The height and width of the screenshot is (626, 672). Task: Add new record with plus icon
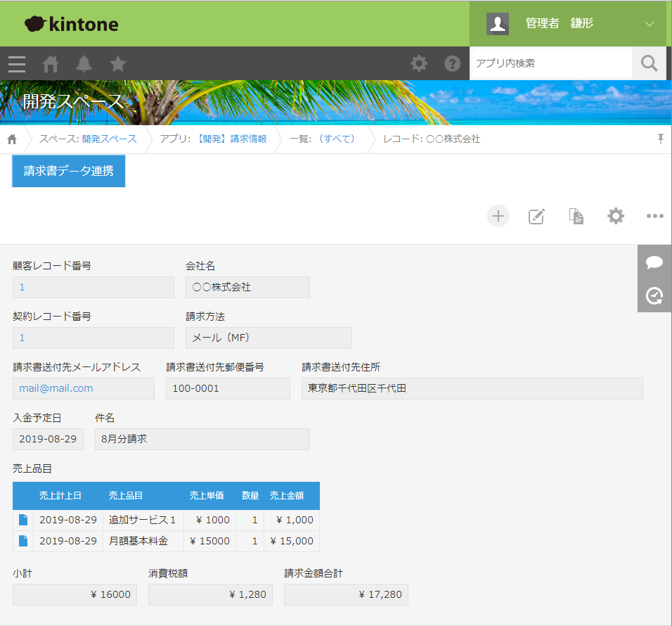(498, 216)
